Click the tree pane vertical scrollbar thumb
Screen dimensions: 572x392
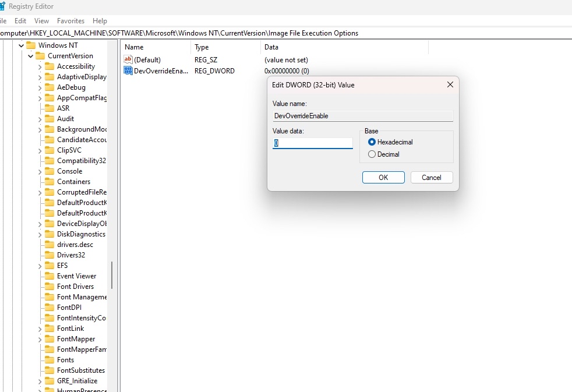pyautogui.click(x=112, y=276)
